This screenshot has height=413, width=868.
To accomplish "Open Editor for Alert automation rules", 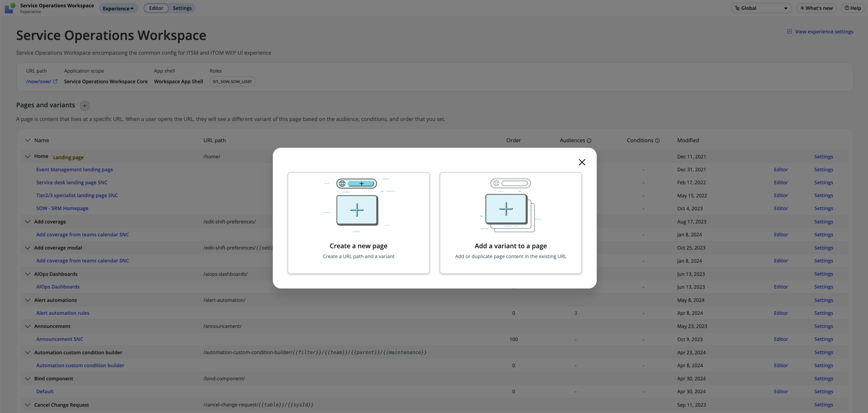I will 781,313.
